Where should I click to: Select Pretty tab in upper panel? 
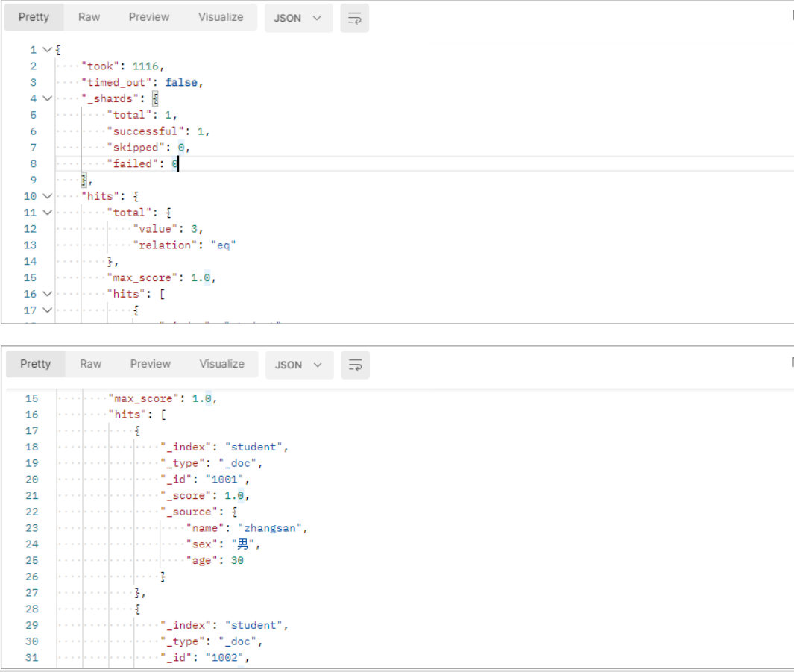(34, 17)
